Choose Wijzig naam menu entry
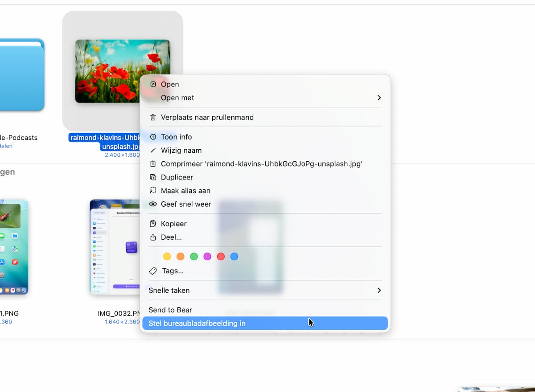Image resolution: width=535 pixels, height=392 pixels. 265,150
